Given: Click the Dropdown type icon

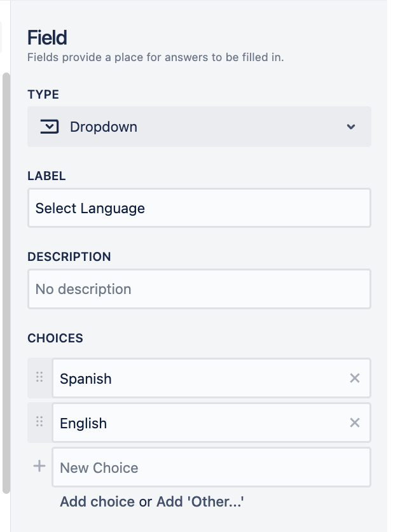Looking at the screenshot, I should tap(49, 127).
